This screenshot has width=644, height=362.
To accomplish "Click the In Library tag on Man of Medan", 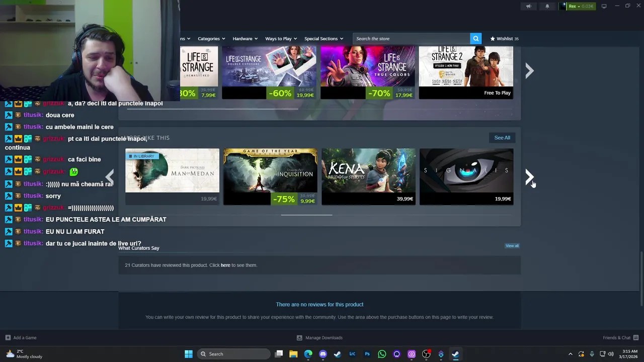I will click(x=141, y=156).
